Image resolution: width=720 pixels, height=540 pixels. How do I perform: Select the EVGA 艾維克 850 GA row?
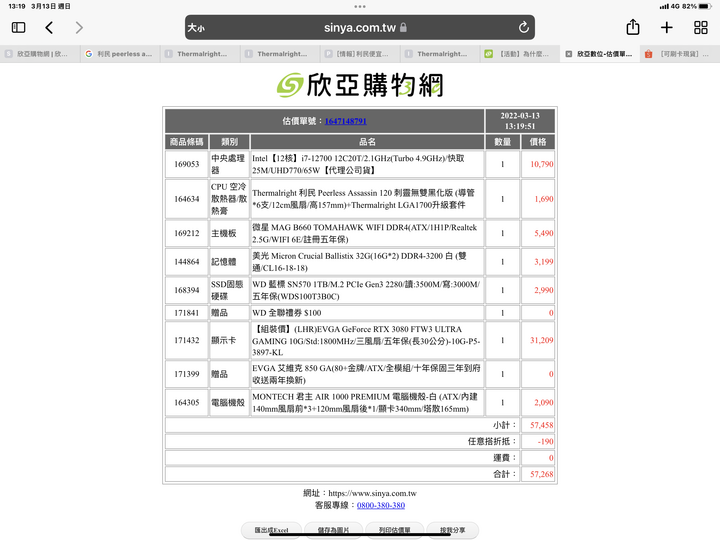pyautogui.click(x=360, y=374)
